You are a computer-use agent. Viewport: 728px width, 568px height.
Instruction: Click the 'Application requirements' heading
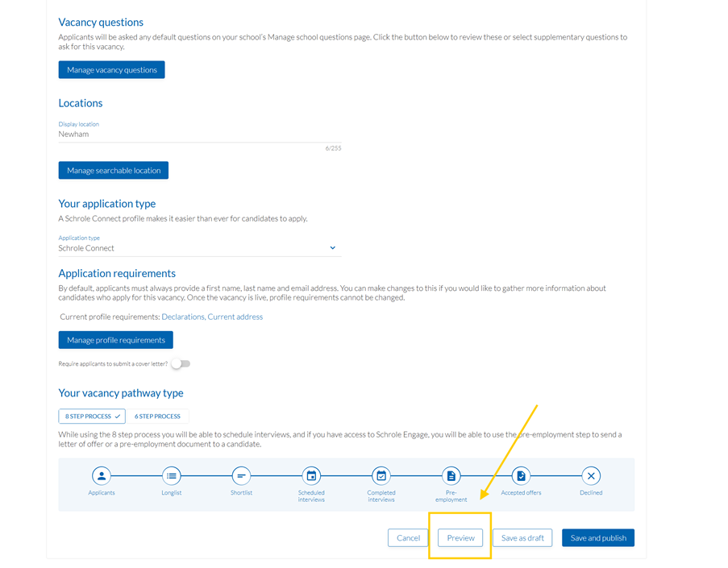tap(117, 273)
